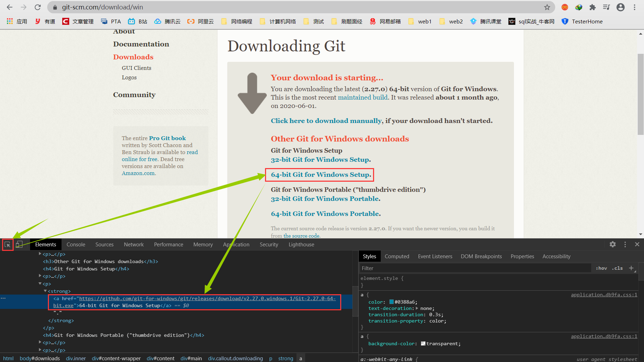This screenshot has height=362, width=644.
Task: Click the browser forward arrow
Action: [x=23, y=7]
